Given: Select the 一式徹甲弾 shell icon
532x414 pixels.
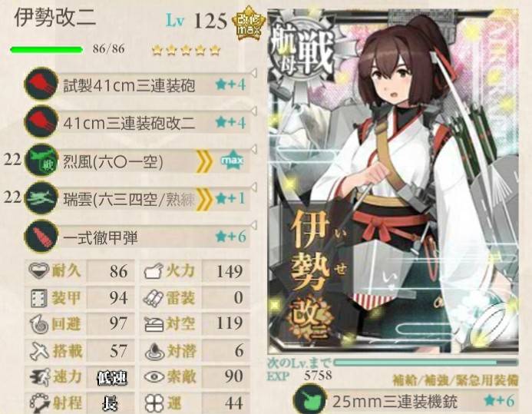Looking at the screenshot, I should tap(41, 236).
